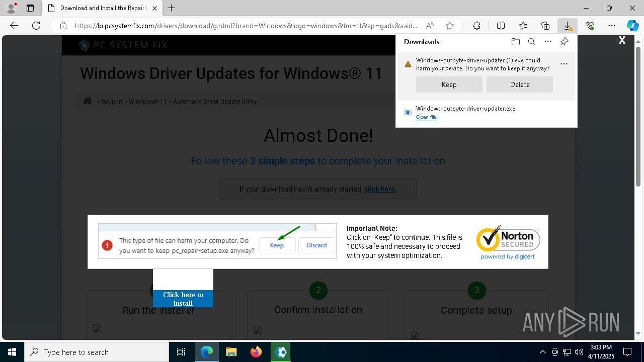Click "Automatic Driver Update Utility" breadcrumb text

[215, 102]
